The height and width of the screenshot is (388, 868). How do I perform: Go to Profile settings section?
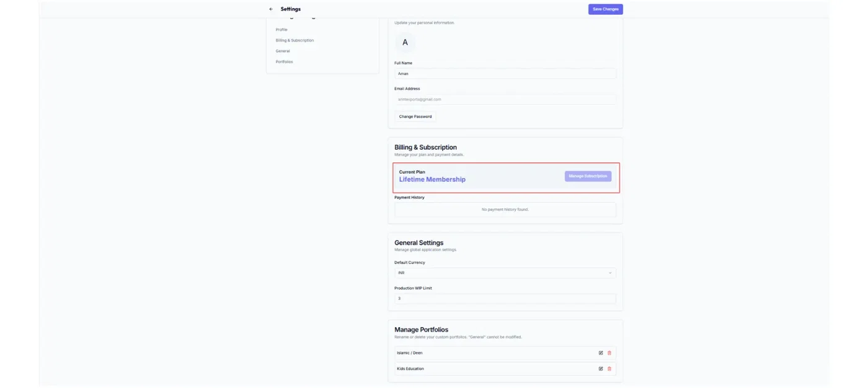coord(281,30)
